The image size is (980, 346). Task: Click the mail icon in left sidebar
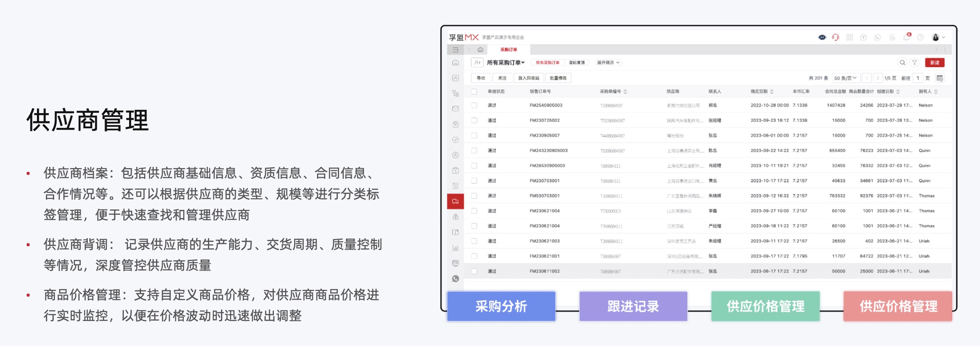456,109
